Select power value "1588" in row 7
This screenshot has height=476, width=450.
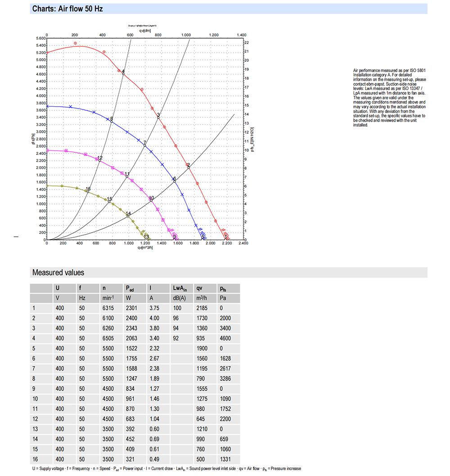click(x=132, y=368)
